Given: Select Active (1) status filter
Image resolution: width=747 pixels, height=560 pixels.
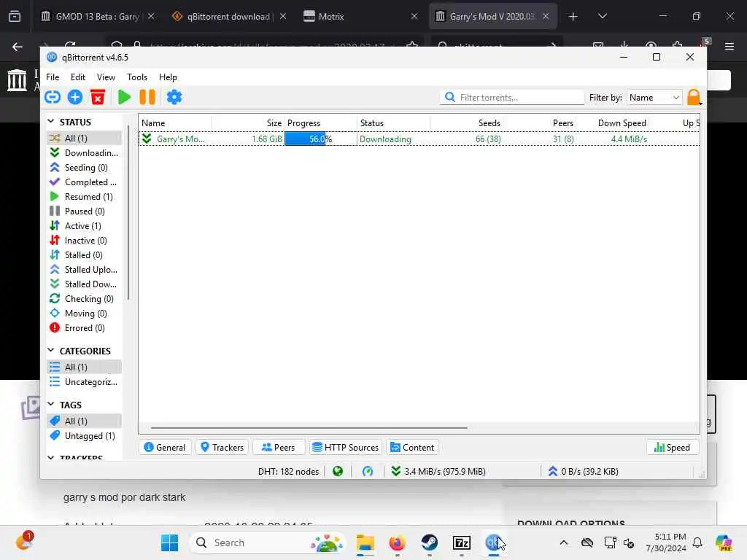Looking at the screenshot, I should [x=84, y=226].
